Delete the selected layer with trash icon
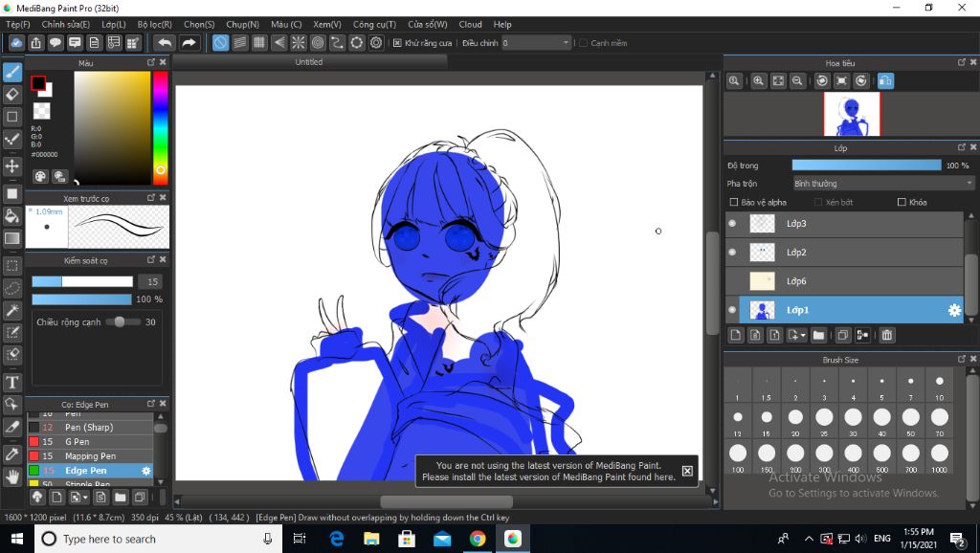Viewport: 980px width, 553px height. (x=886, y=336)
